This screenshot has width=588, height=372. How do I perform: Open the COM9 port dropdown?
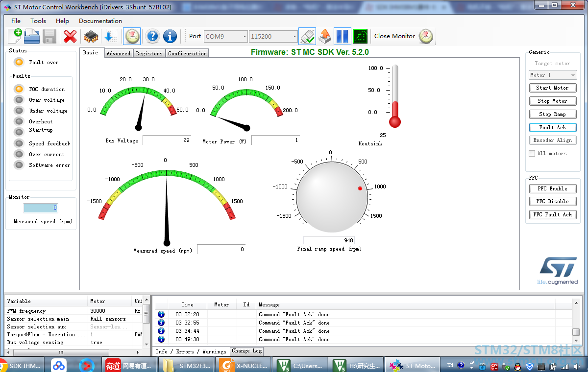pos(225,37)
